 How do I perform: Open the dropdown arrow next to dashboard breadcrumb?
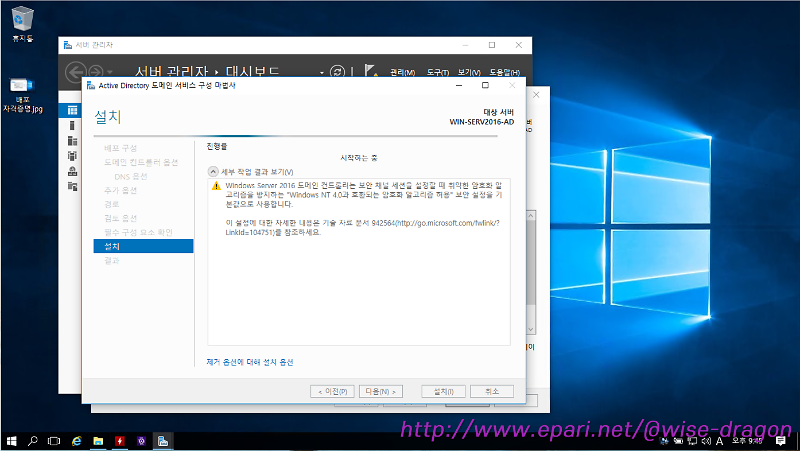coord(321,73)
